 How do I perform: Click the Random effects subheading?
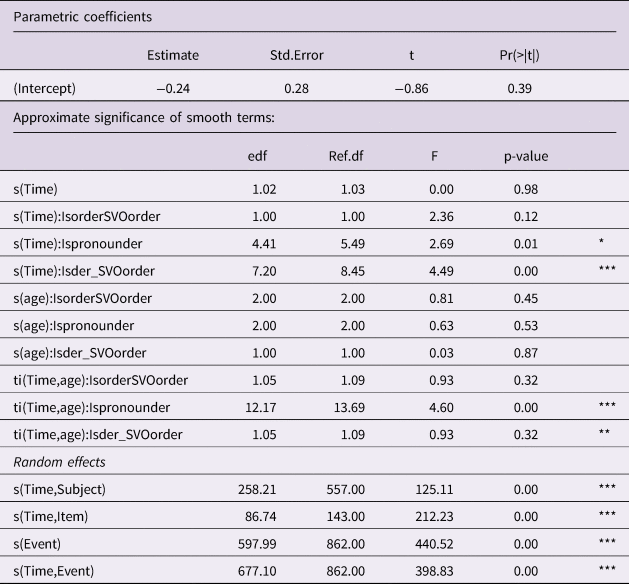click(58, 462)
